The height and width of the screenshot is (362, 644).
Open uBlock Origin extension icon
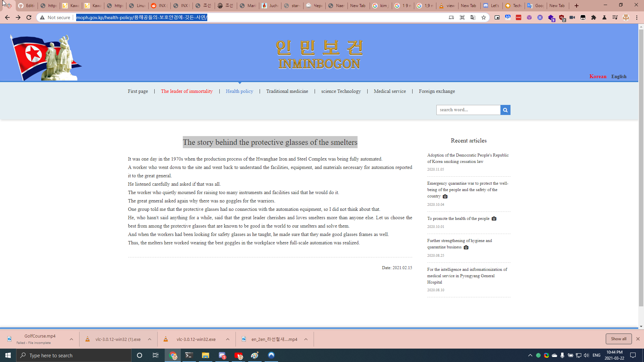(562, 17)
